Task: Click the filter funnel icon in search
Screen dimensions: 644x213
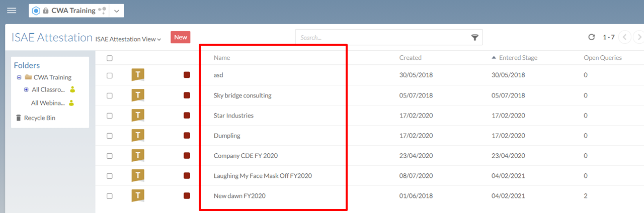Action: tap(474, 38)
